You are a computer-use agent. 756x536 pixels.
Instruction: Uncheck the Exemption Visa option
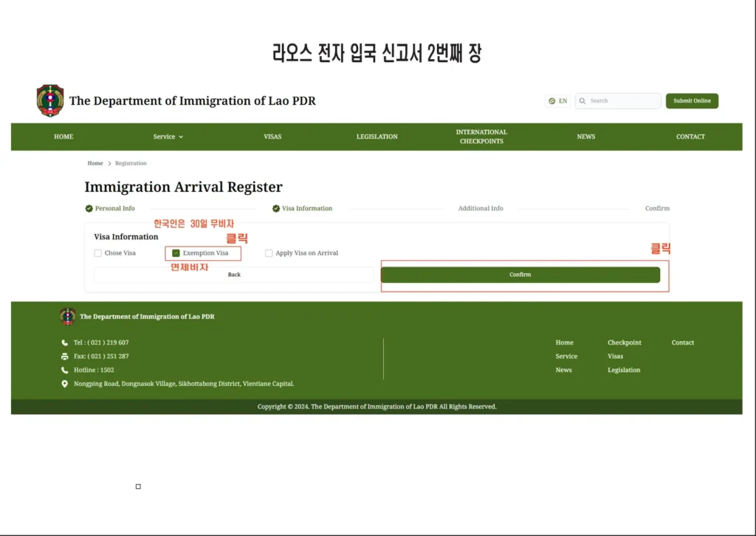click(x=175, y=252)
